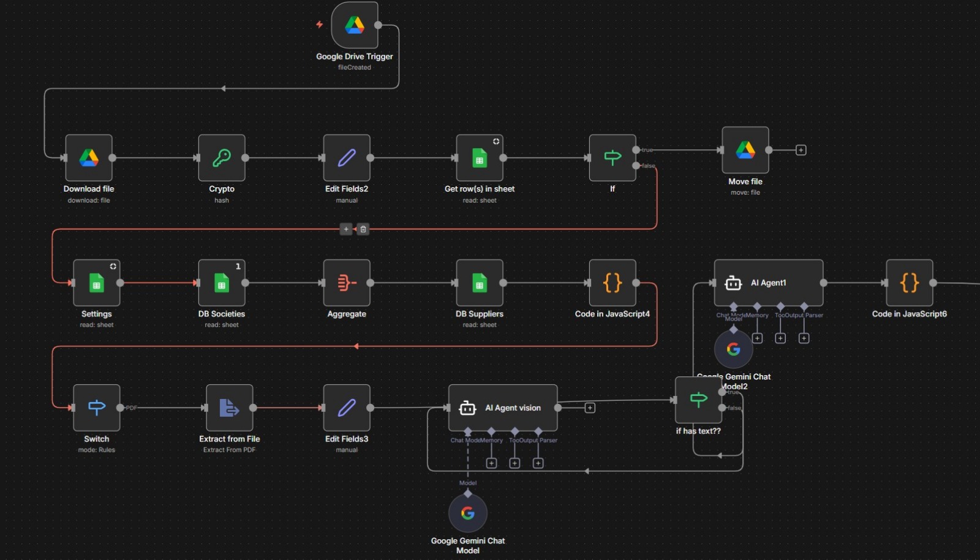Add Tool sub-node to AI Agent vision
980x560 pixels.
click(x=514, y=463)
